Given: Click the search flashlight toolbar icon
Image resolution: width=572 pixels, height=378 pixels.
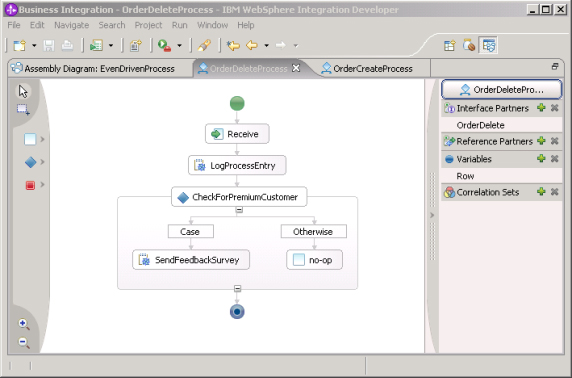Looking at the screenshot, I should pyautogui.click(x=204, y=46).
